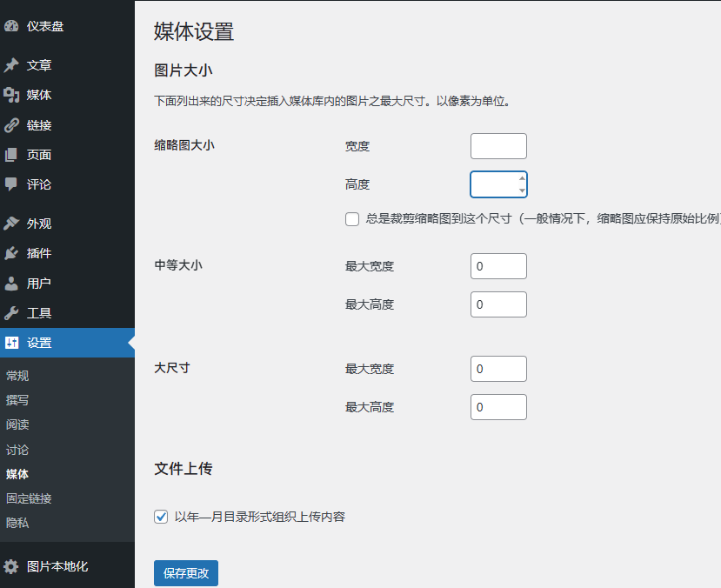Enable always crop thumbnail to exact size

[352, 219]
